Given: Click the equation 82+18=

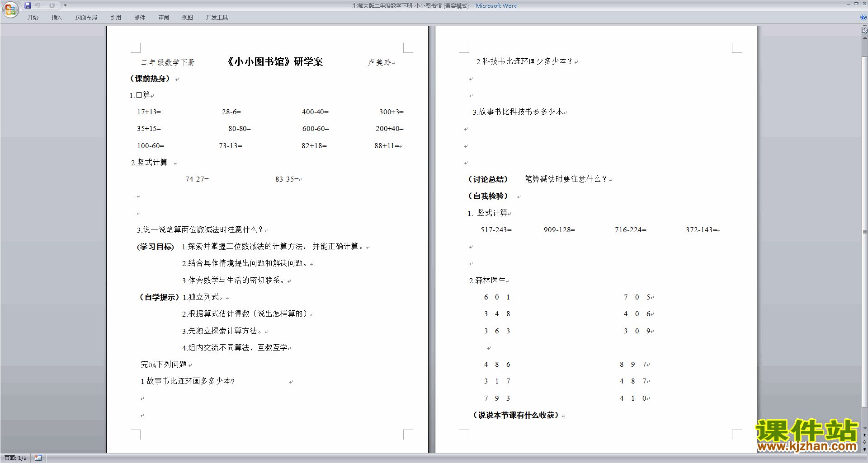Looking at the screenshot, I should coord(314,146).
